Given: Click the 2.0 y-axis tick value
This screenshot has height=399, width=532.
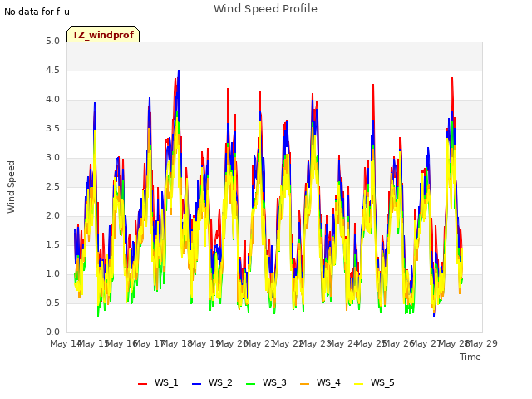Looking at the screenshot, I should pos(52,216).
